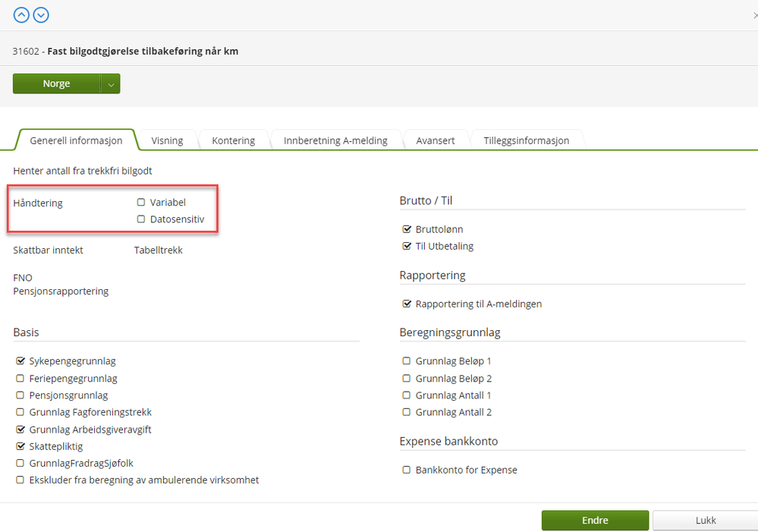Uncheck Rapportering til A-meldingen
758x532 pixels.
point(407,304)
